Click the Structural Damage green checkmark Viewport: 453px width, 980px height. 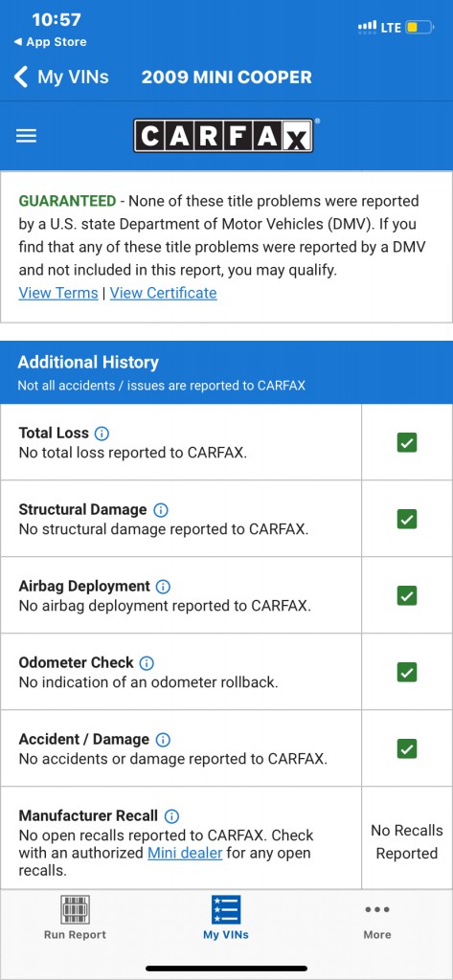click(x=407, y=519)
